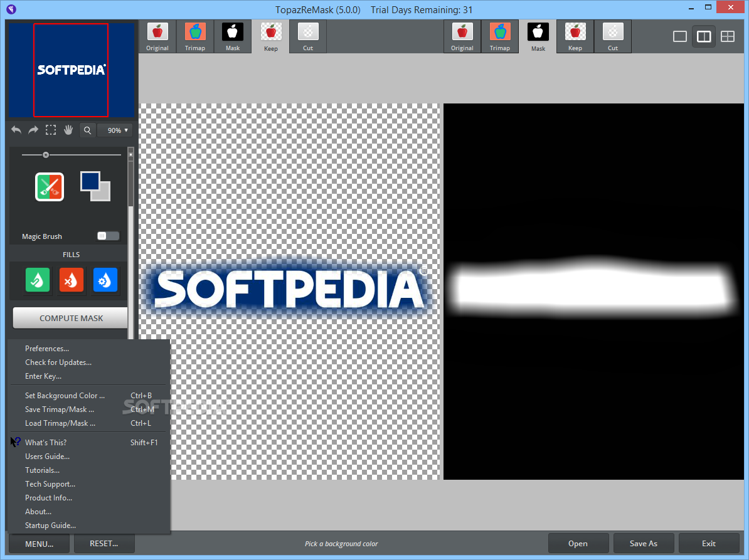Viewport: 749px width, 560px height.
Task: Click the Exit button
Action: (709, 543)
